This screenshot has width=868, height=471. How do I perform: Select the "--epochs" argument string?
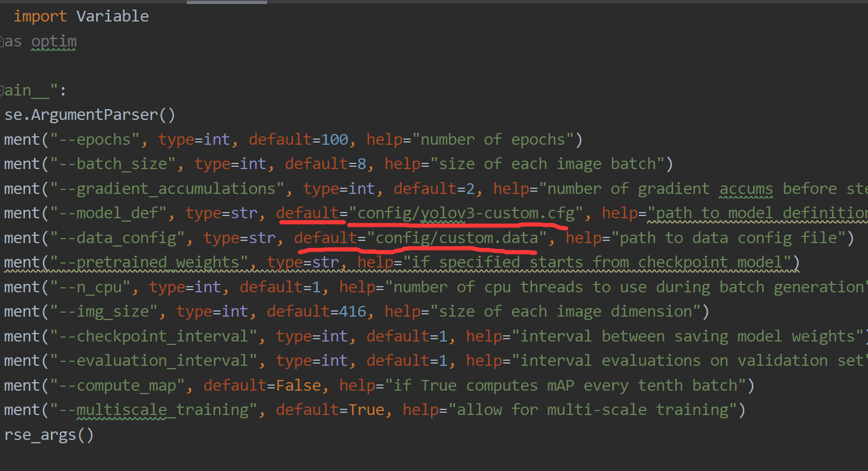pyautogui.click(x=94, y=140)
